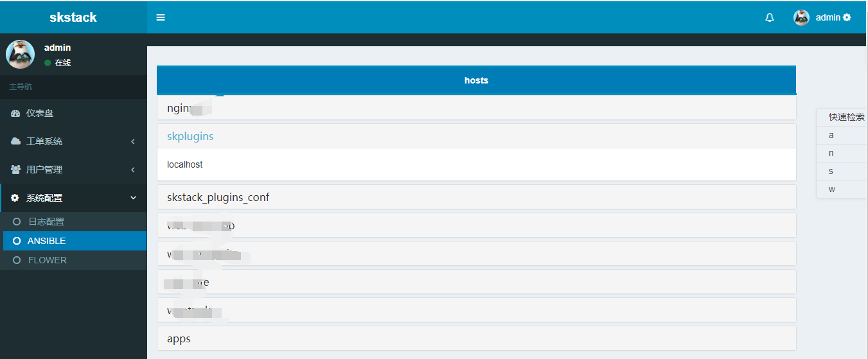This screenshot has width=868, height=359.
Task: Jump to letter s in 快速检索
Action: (x=831, y=171)
